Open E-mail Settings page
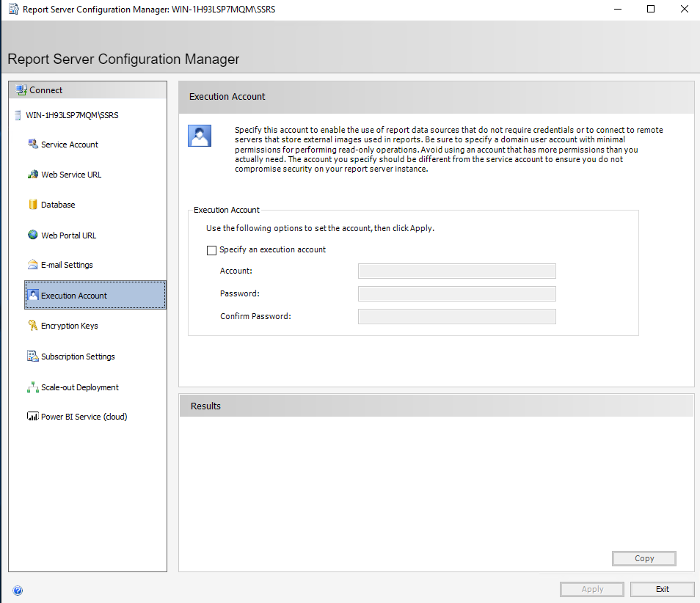Viewport: 700px width, 603px height. (x=67, y=264)
